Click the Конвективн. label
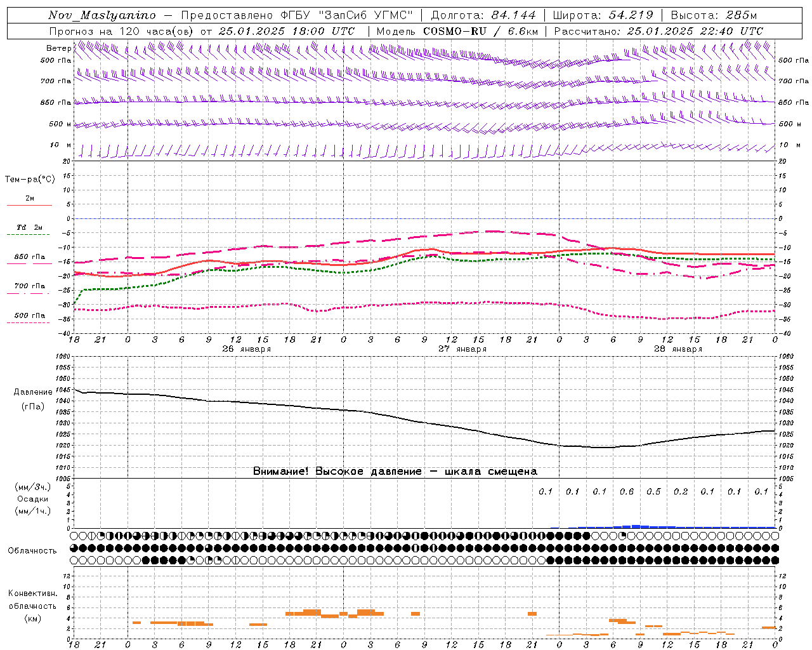 33,594
